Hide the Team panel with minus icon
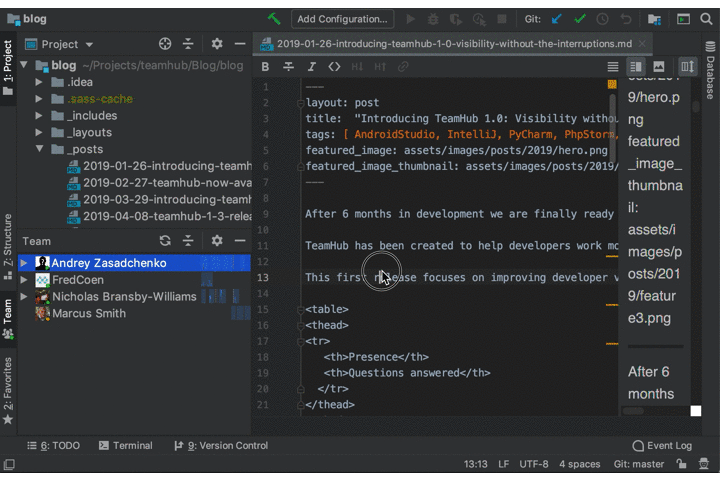Image resolution: width=720 pixels, height=480 pixels. (x=240, y=240)
